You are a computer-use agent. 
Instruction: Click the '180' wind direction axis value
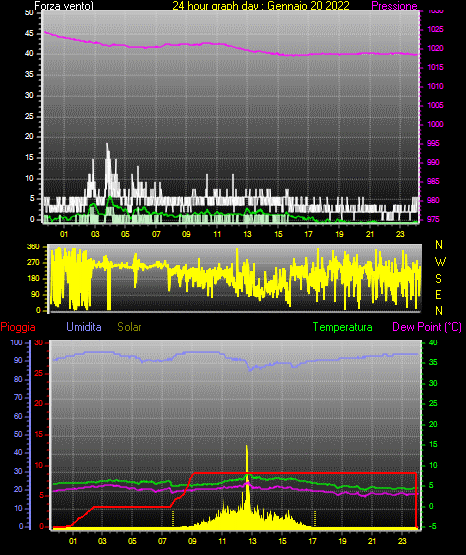click(33, 279)
